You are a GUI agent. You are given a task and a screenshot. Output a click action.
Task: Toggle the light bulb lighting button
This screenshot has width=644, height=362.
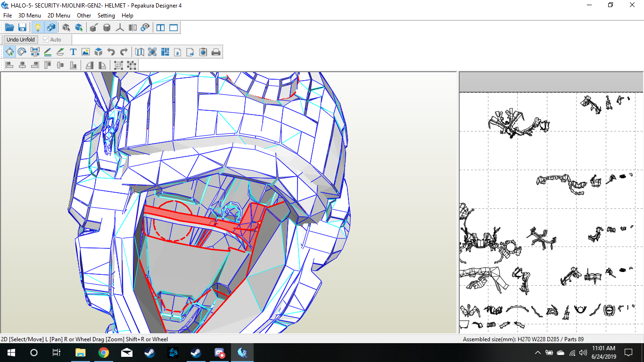tap(38, 28)
